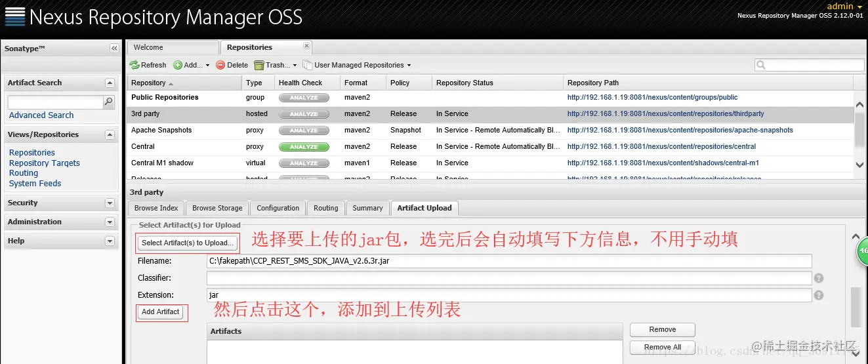Click Delete in the repositories toolbar
The height and width of the screenshot is (364, 868).
point(232,65)
